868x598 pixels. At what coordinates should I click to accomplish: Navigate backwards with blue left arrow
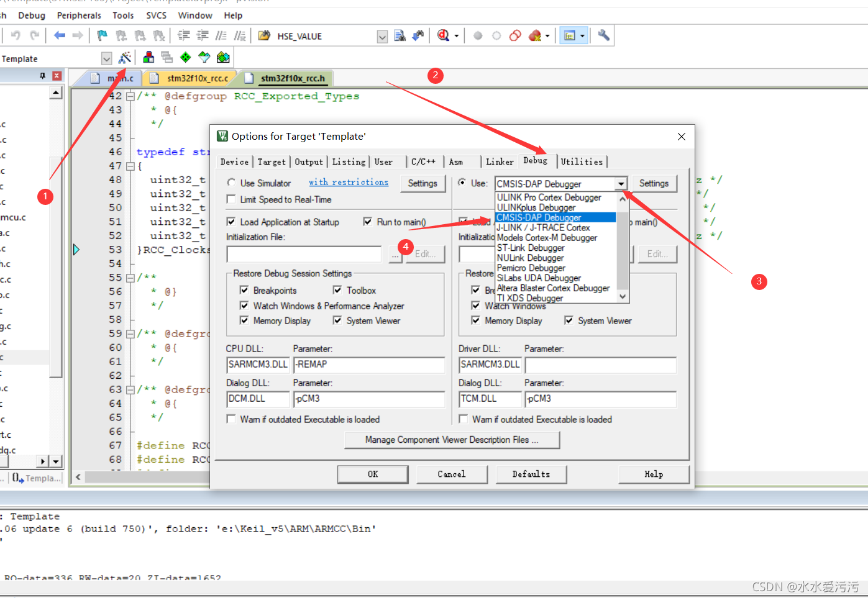pos(59,35)
